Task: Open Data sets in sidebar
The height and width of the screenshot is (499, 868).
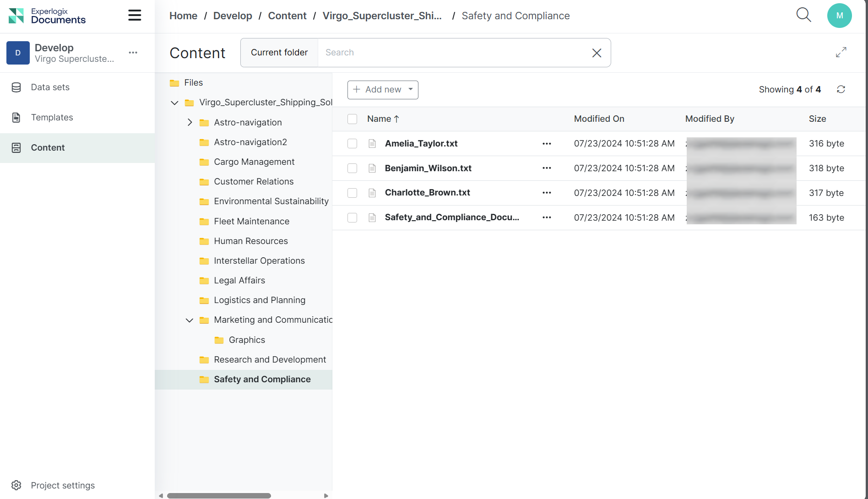Action: click(50, 87)
